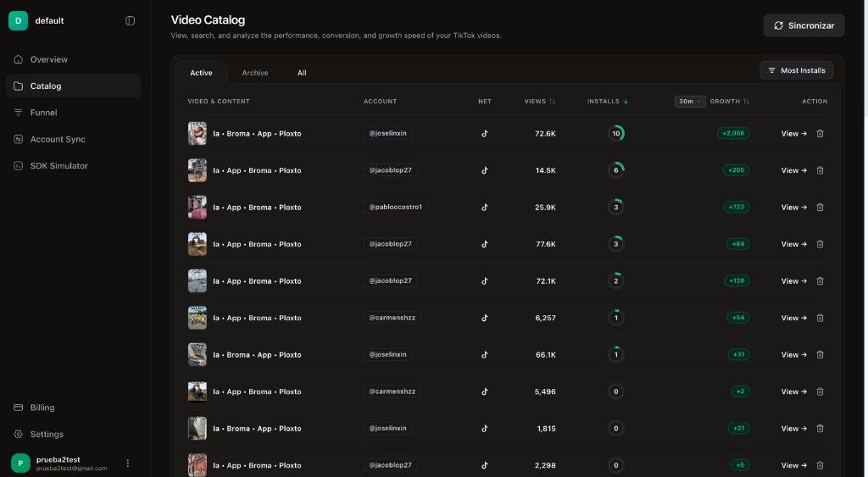Screen dimensions: 868x477
Task: Delete the video with 6,257 views
Action: 820,318
